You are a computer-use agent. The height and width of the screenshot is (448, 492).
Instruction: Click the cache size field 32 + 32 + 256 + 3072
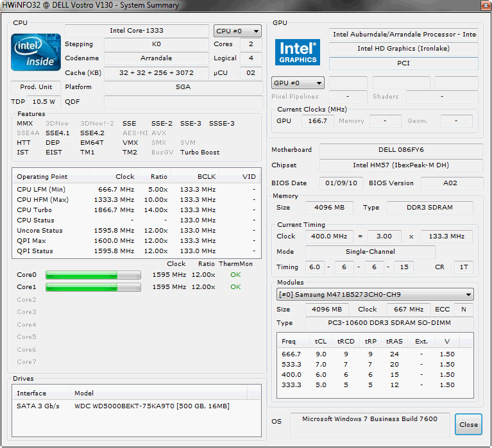(157, 72)
